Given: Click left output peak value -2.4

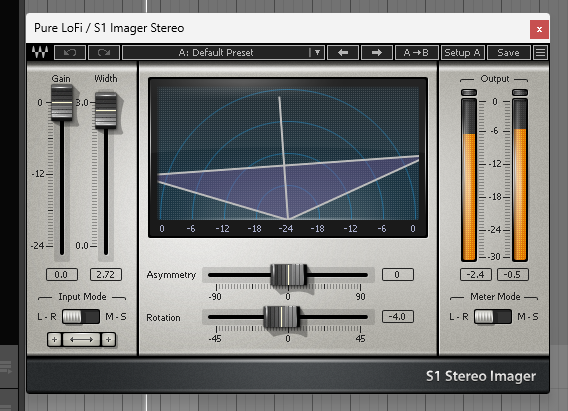Looking at the screenshot, I should (476, 274).
